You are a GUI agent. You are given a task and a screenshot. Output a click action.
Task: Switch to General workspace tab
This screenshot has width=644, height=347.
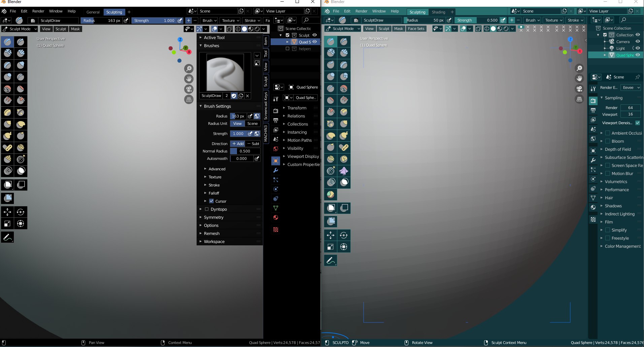click(93, 12)
